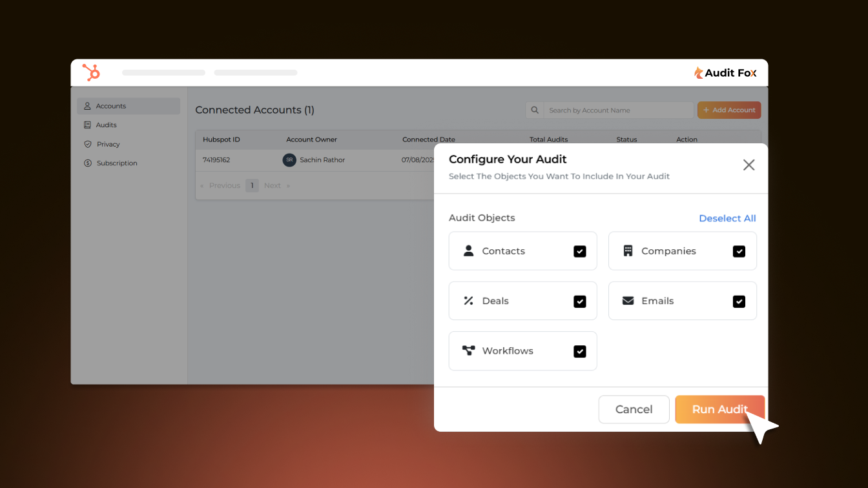Click the search magnifier icon
868x488 pixels.
[x=534, y=110]
